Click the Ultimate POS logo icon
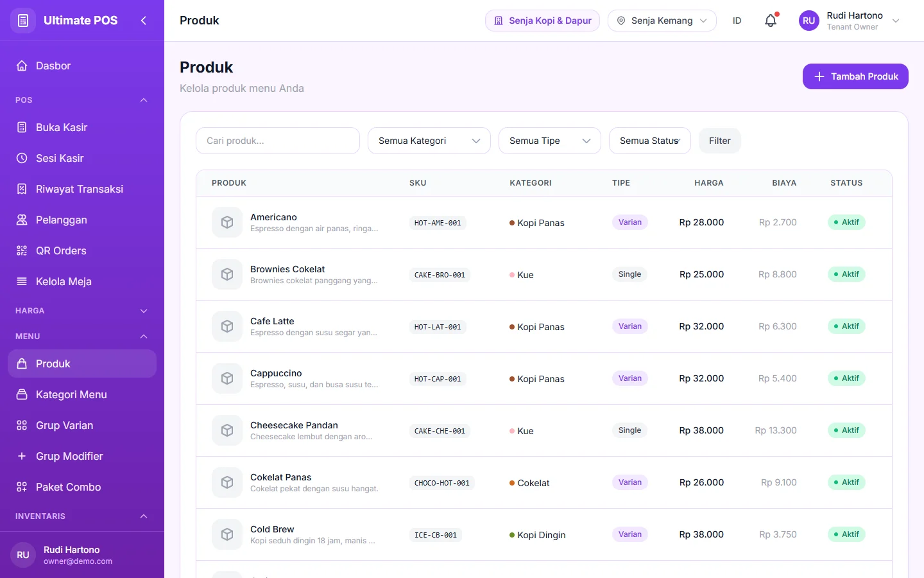The image size is (924, 578). (23, 21)
